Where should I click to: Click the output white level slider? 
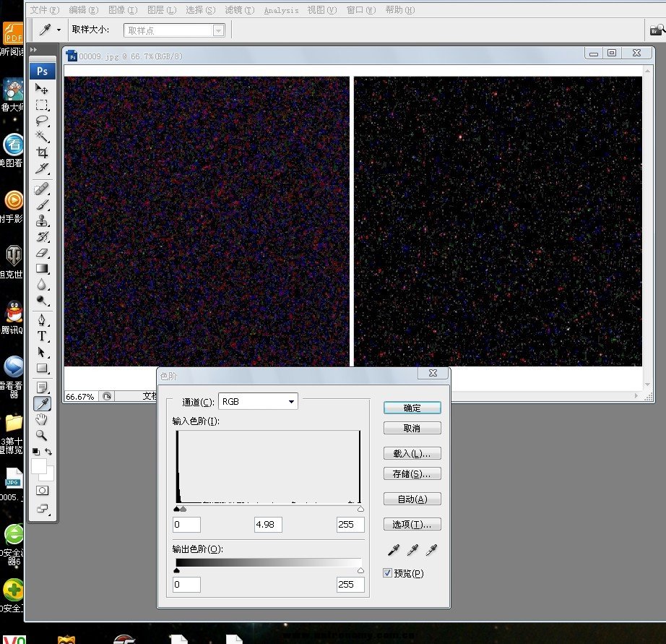[360, 570]
